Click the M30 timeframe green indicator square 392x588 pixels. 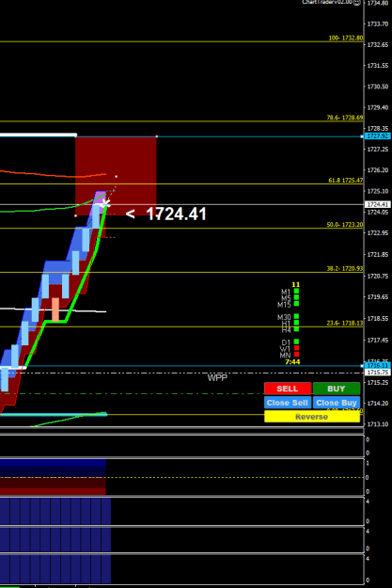click(x=296, y=316)
